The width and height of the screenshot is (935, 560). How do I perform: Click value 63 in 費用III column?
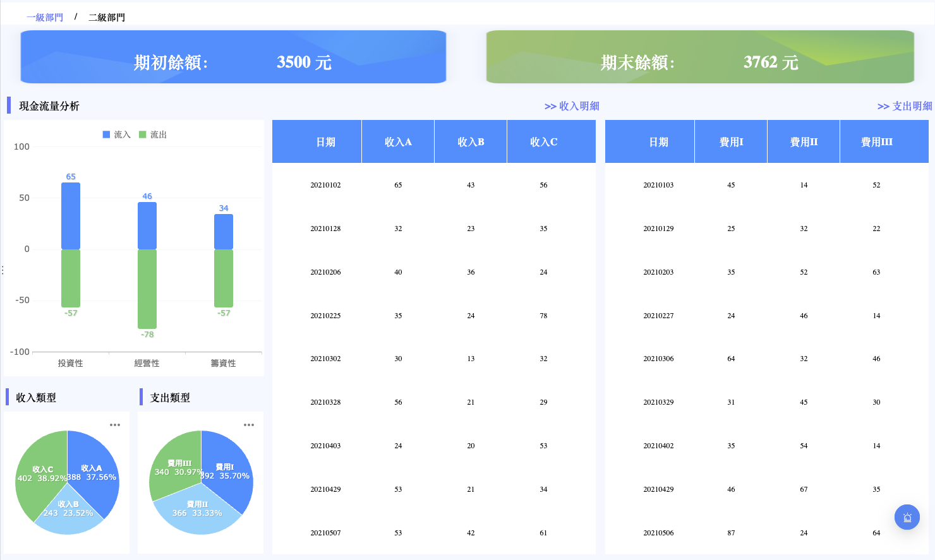876,272
